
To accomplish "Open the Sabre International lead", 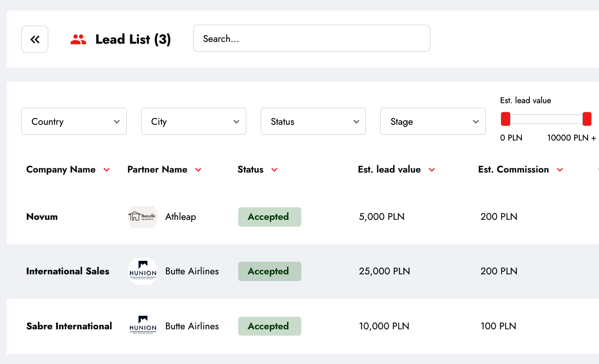I will click(x=69, y=326).
